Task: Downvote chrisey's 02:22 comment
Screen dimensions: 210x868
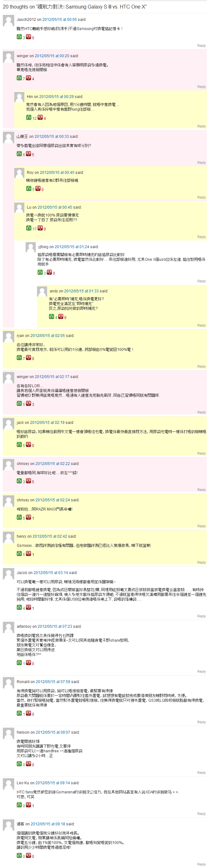Action: pos(29,481)
